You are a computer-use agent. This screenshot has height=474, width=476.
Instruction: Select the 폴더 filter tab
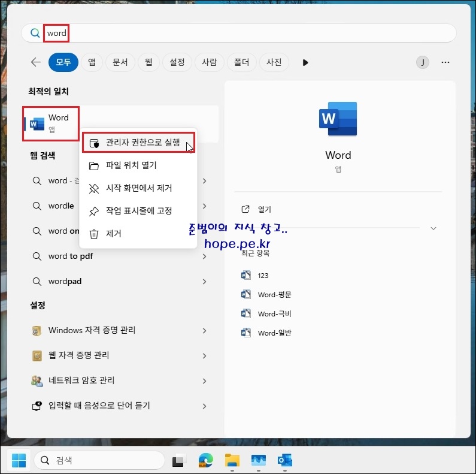(x=242, y=62)
